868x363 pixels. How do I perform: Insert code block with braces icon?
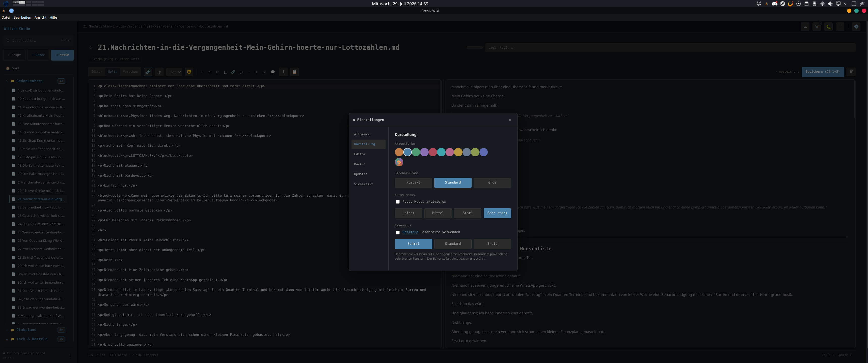241,72
